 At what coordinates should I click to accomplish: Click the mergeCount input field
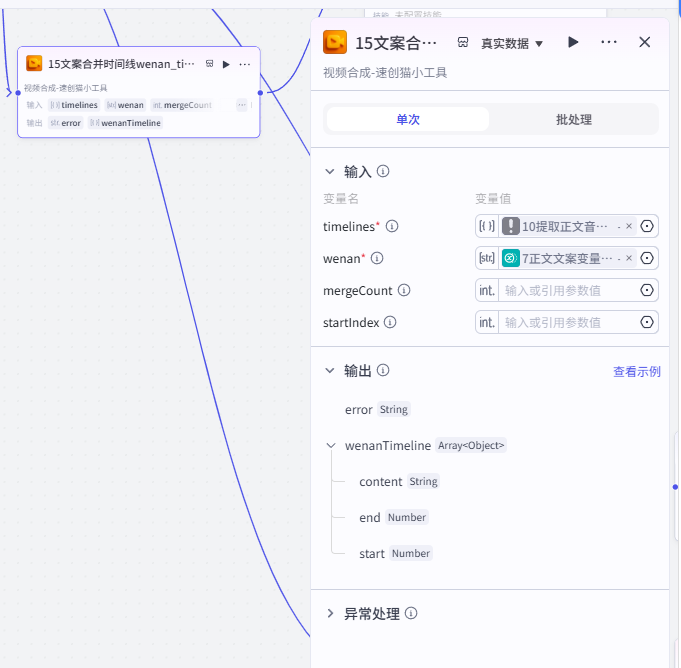(568, 290)
